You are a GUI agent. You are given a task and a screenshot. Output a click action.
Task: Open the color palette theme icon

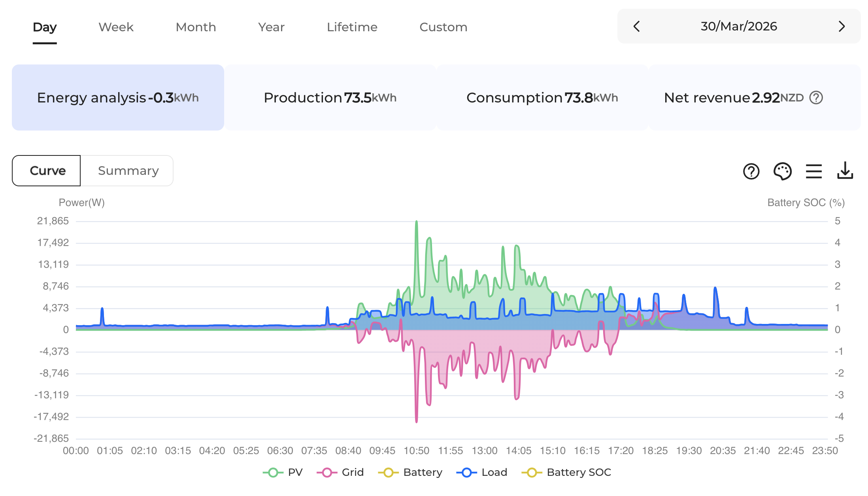[x=782, y=171]
